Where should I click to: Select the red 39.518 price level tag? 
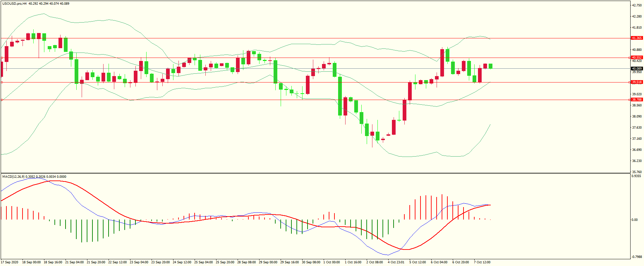(x=637, y=82)
